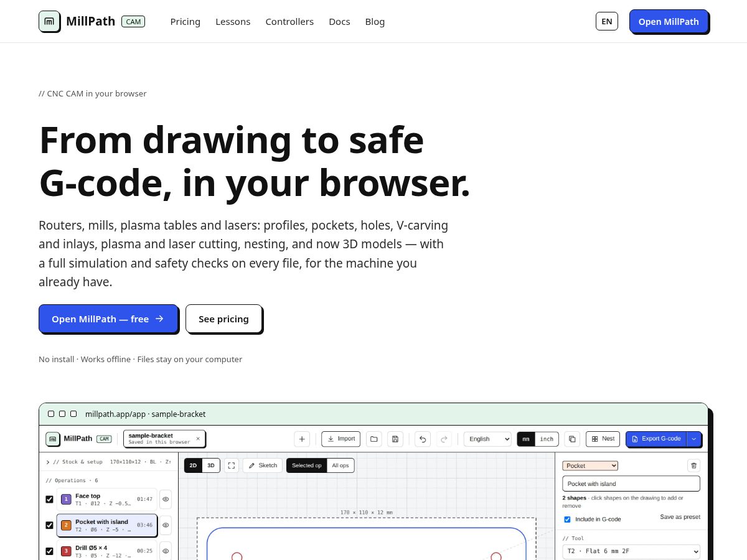Hide Face top operation with eye icon

pyautogui.click(x=166, y=499)
